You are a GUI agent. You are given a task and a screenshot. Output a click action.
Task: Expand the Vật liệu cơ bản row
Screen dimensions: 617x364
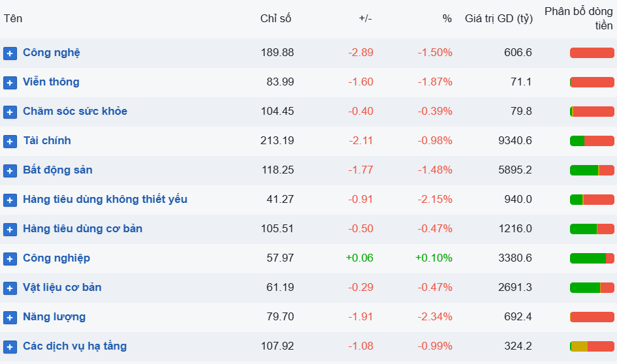10,288
